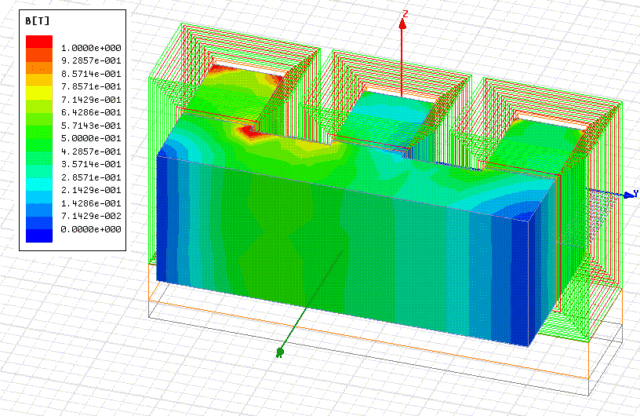The height and width of the screenshot is (416, 640).
Task: Pick the yellow swatch in the legend
Action: pyautogui.click(x=39, y=93)
